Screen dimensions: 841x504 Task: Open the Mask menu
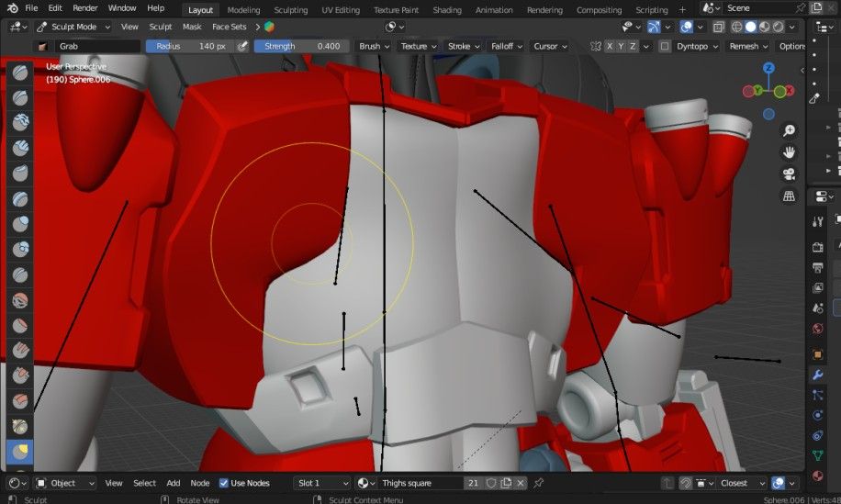tap(192, 27)
